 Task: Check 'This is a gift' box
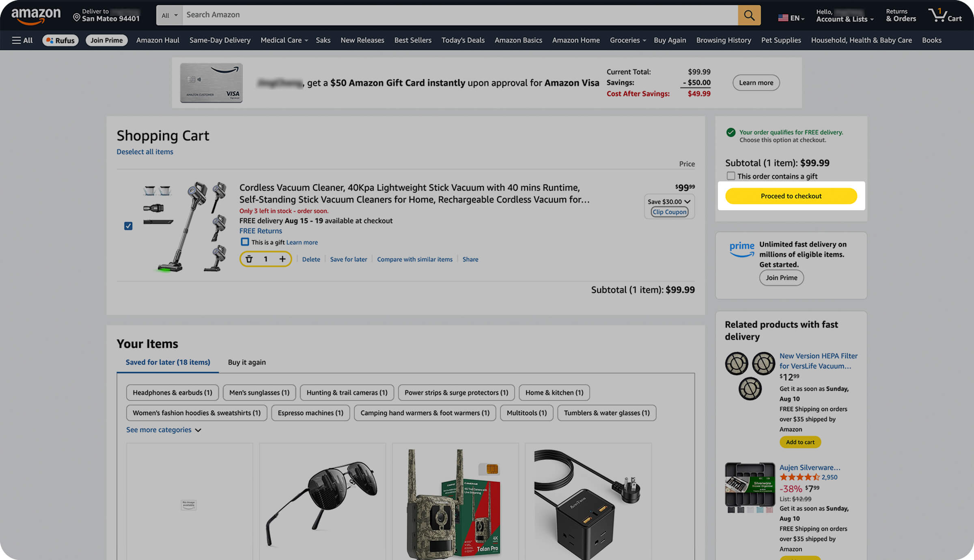pyautogui.click(x=245, y=242)
